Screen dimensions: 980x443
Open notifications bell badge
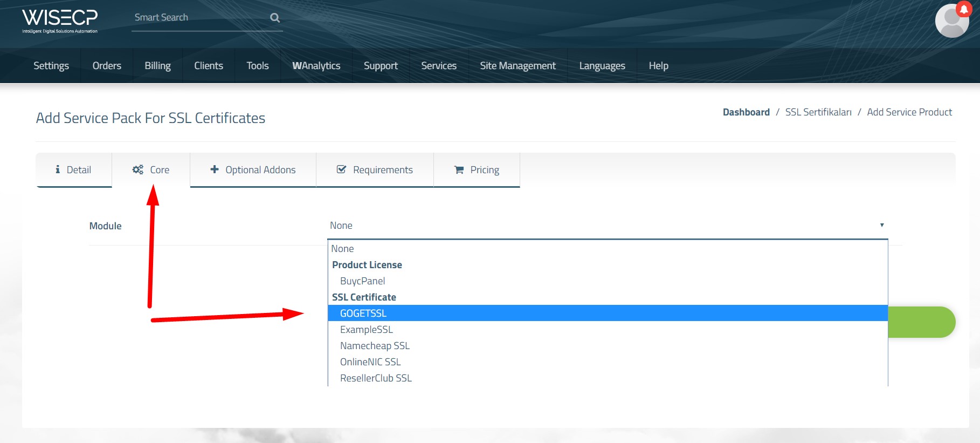(964, 9)
